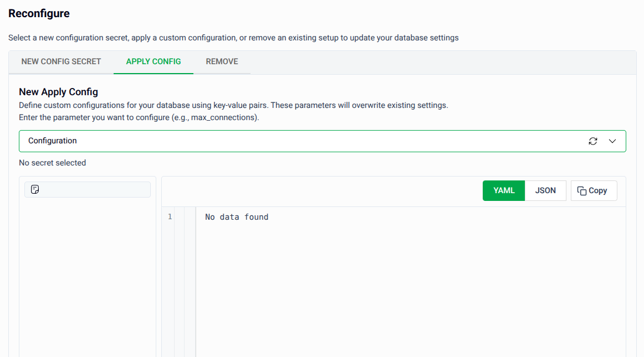Open the Configuration secret dropdown
The width and height of the screenshot is (644, 357).
pos(323,141)
